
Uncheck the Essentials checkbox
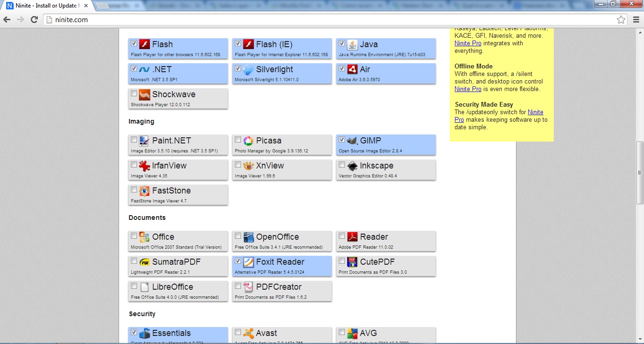click(x=134, y=332)
